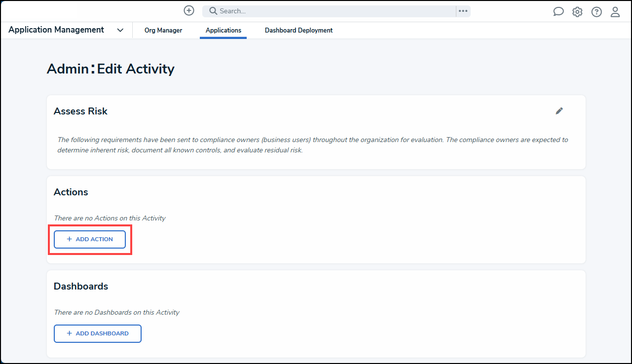This screenshot has width=632, height=364.
Task: Open the help question mark icon
Action: [x=596, y=12]
